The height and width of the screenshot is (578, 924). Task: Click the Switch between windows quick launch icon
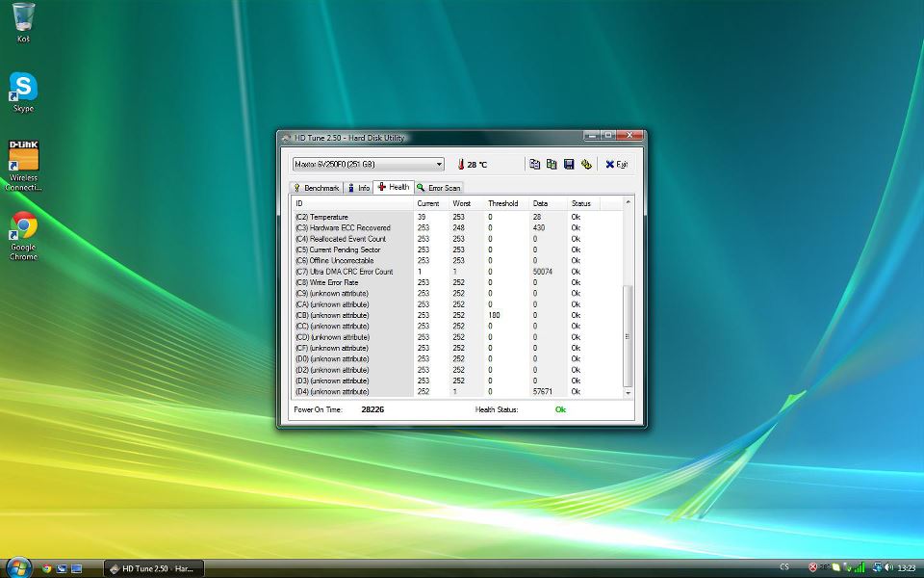point(62,568)
